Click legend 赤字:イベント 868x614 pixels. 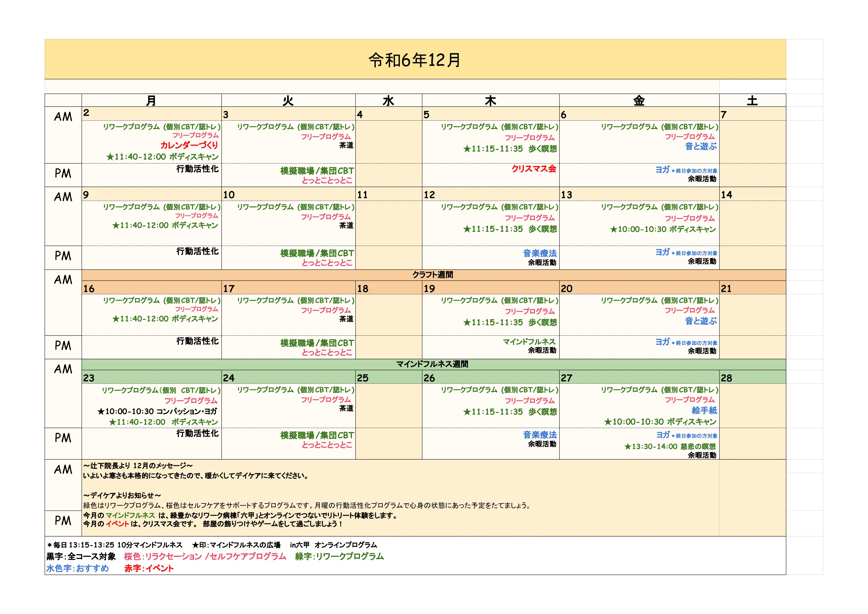pyautogui.click(x=149, y=569)
